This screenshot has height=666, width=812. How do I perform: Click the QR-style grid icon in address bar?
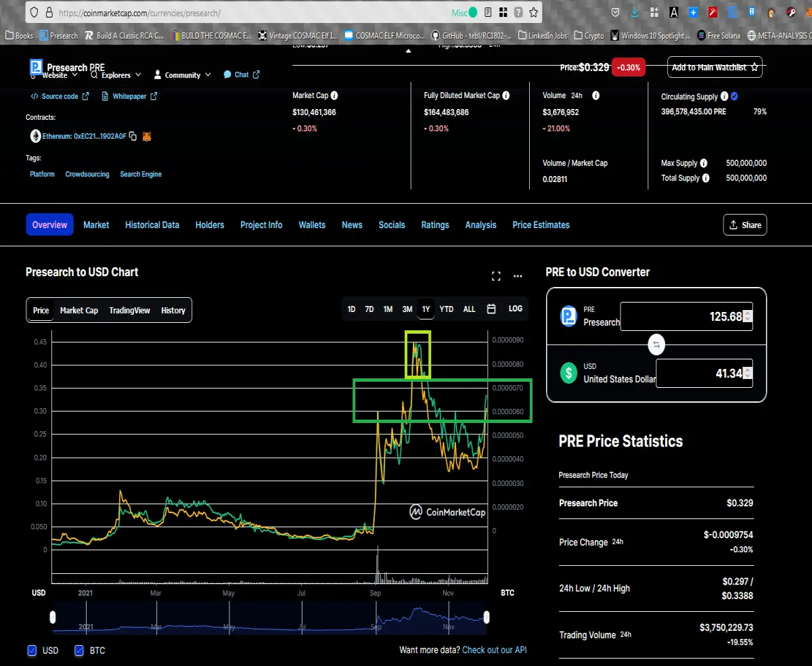pyautogui.click(x=503, y=12)
